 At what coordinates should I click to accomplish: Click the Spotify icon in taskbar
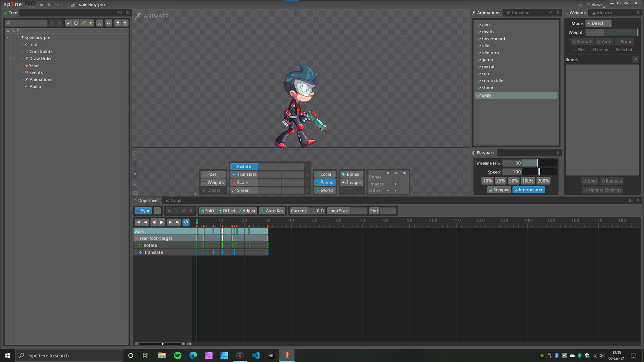click(178, 355)
